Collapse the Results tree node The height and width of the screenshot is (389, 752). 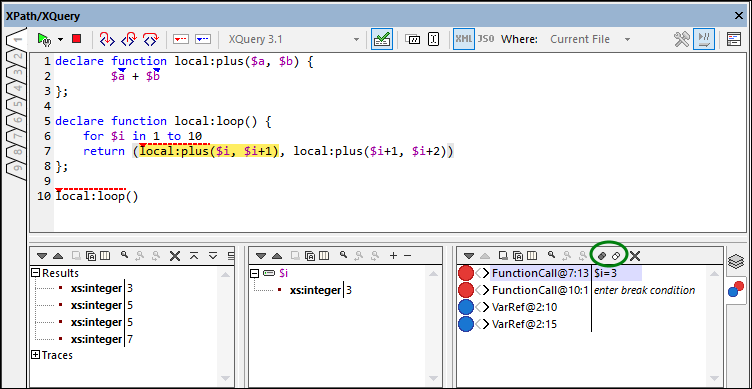click(35, 273)
